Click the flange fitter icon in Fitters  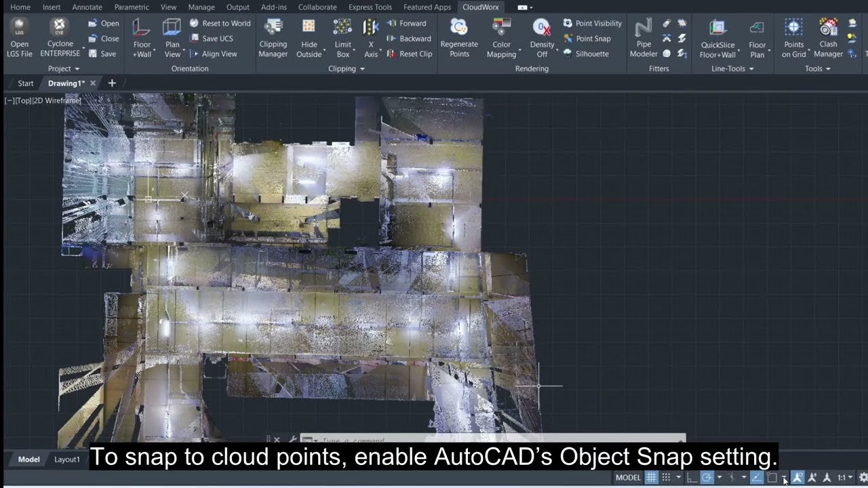[x=667, y=54]
